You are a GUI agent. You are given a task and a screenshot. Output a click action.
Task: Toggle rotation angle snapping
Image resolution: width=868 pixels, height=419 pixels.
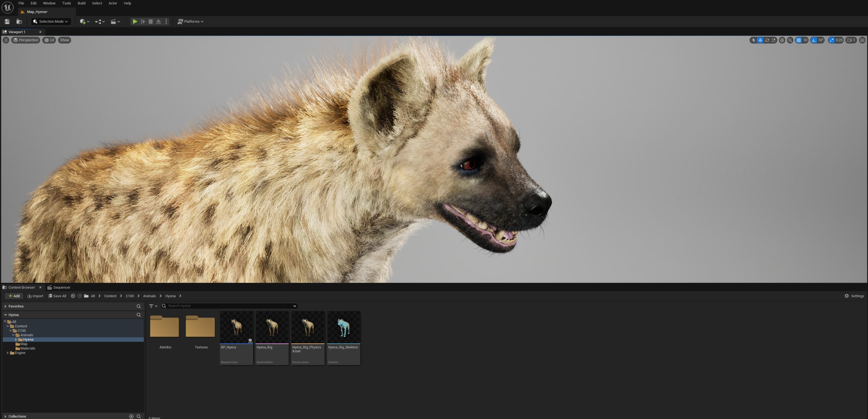pos(814,40)
